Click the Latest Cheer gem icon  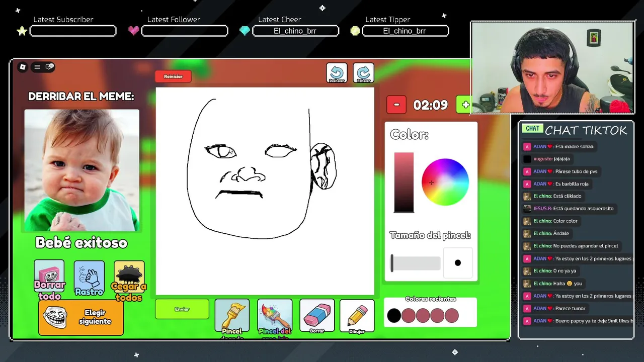245,31
